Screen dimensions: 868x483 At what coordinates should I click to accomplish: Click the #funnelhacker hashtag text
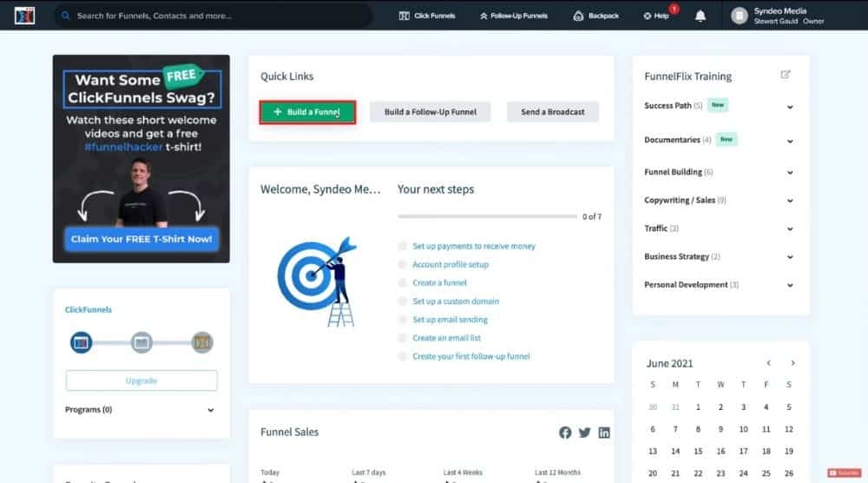click(x=123, y=147)
